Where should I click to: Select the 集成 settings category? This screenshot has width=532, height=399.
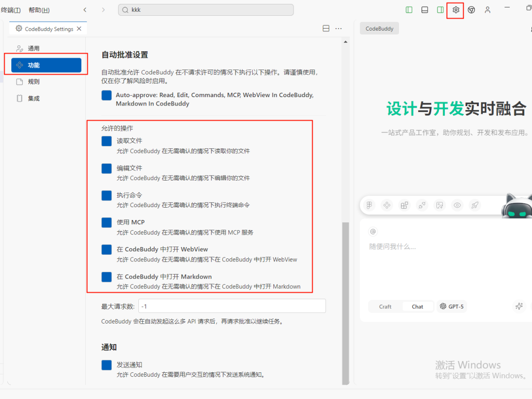click(x=46, y=98)
